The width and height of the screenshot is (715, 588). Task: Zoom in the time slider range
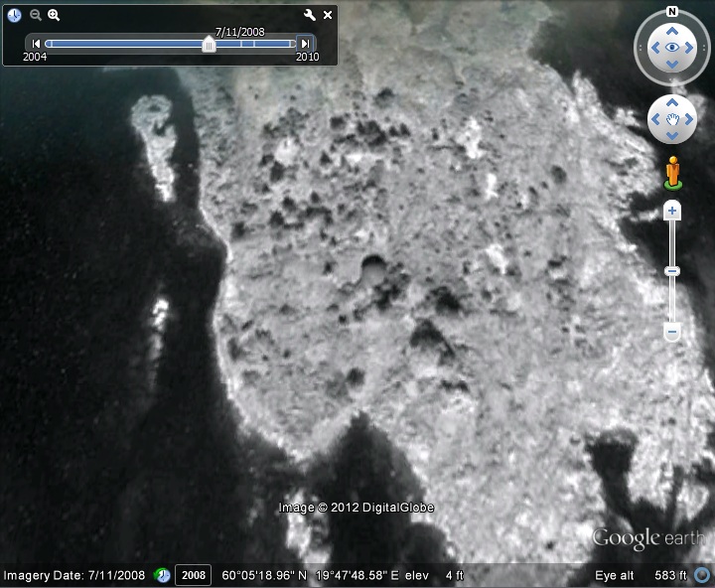pyautogui.click(x=54, y=15)
